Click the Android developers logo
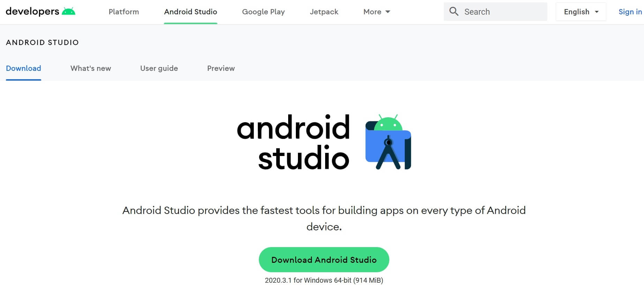 [x=40, y=12]
